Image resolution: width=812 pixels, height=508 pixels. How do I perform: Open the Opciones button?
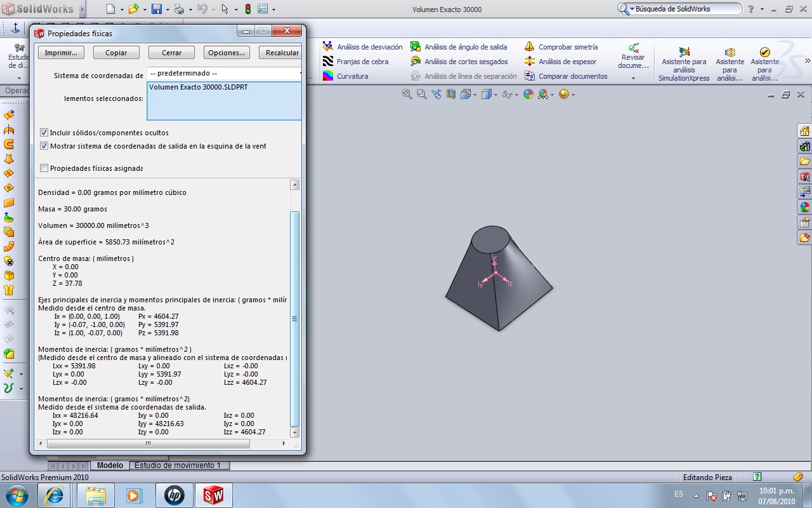coord(226,53)
